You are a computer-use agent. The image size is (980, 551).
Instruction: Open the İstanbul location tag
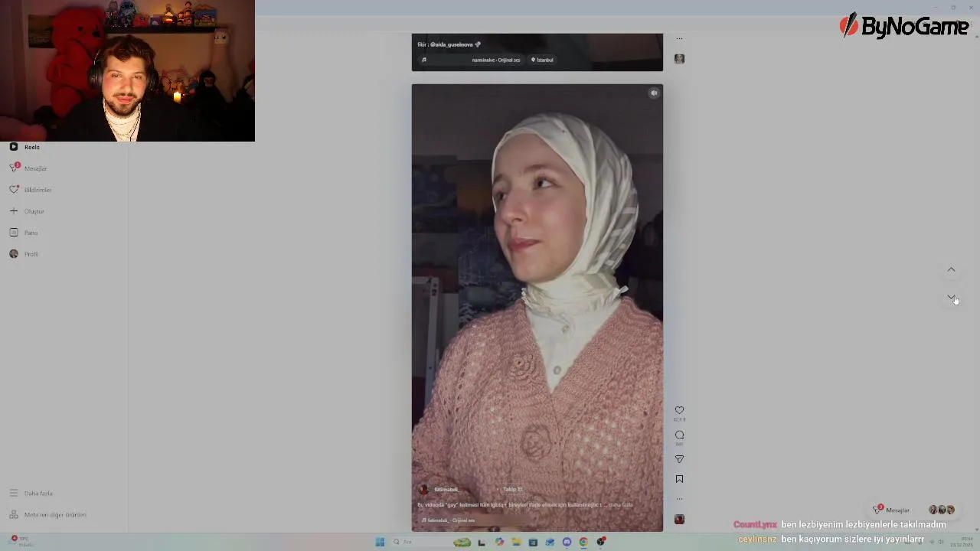pos(542,60)
